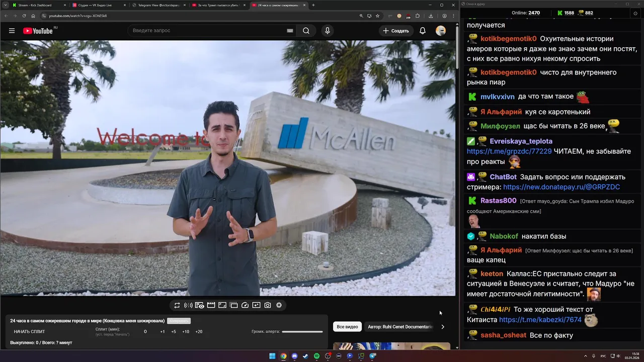The width and height of the screenshot is (644, 362).
Task: Bookmark this page with the star icon
Action: tap(377, 16)
